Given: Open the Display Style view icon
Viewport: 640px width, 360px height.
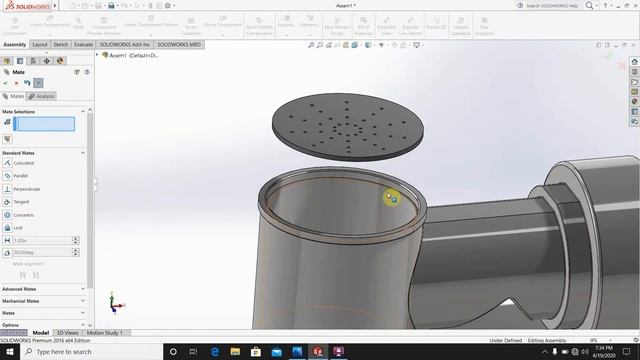Looking at the screenshot, I should coord(368,45).
